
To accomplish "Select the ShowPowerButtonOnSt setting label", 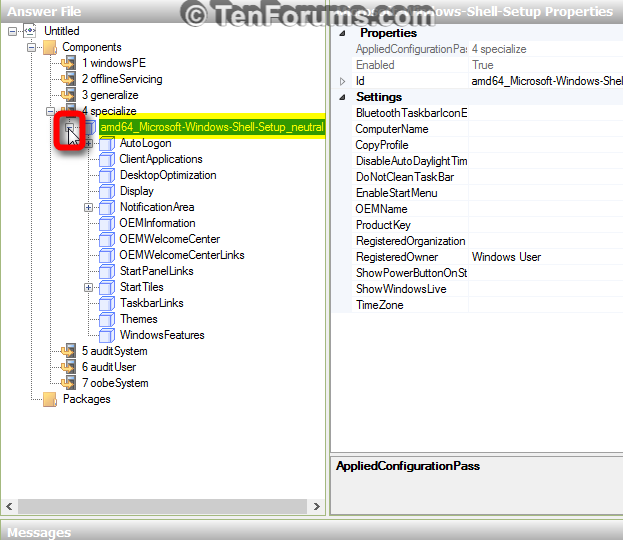I will point(411,273).
